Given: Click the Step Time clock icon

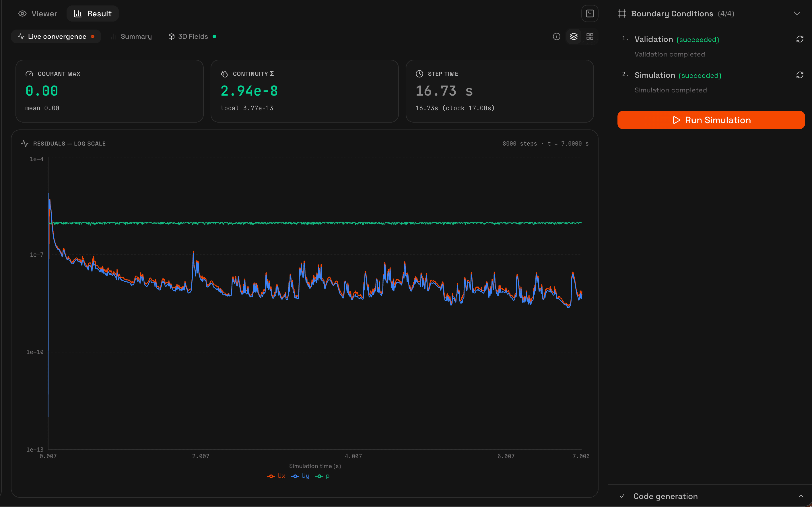Looking at the screenshot, I should coord(419,74).
